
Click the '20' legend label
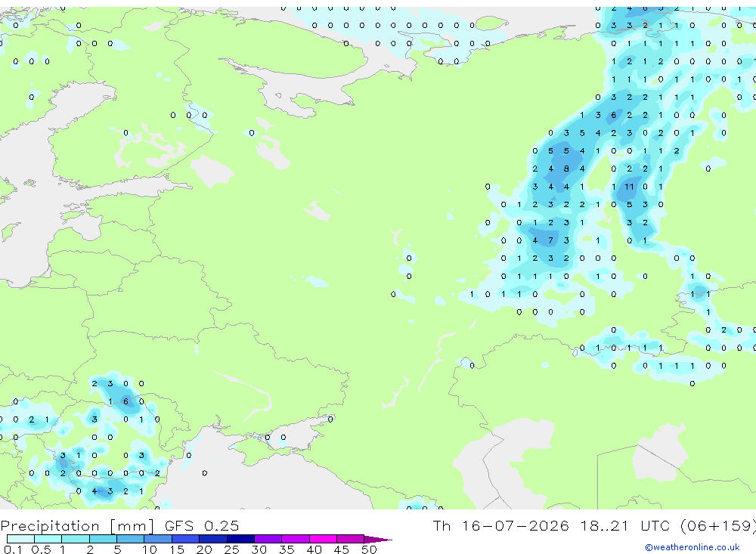[x=204, y=549]
